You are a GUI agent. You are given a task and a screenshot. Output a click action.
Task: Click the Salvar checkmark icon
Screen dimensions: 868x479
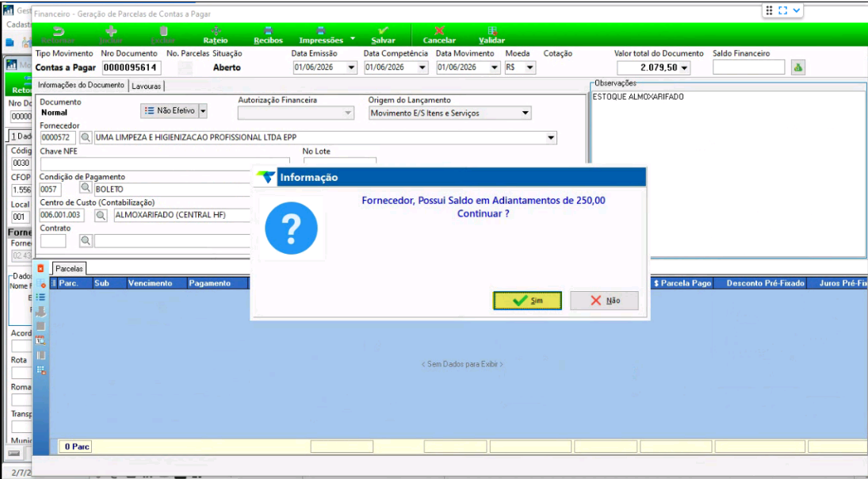pyautogui.click(x=383, y=31)
